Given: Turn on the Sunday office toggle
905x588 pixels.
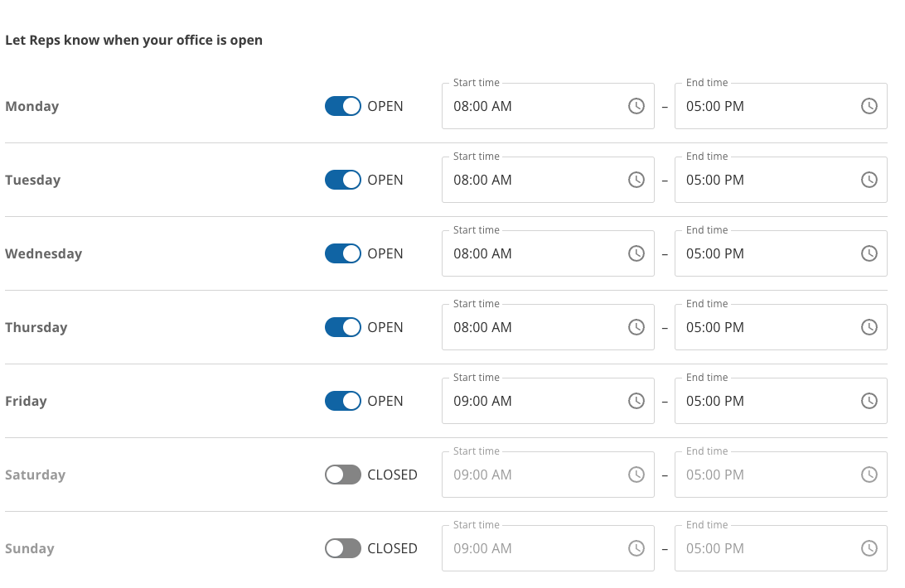Looking at the screenshot, I should coord(343,548).
